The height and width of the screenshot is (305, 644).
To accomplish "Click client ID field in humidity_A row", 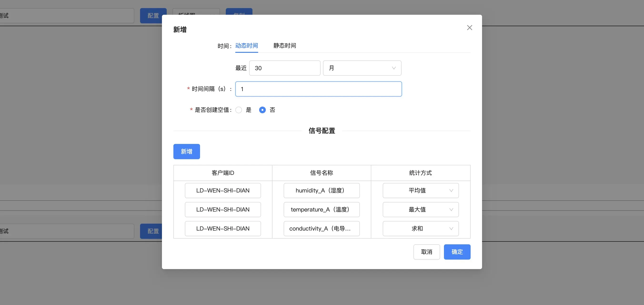I will (223, 191).
